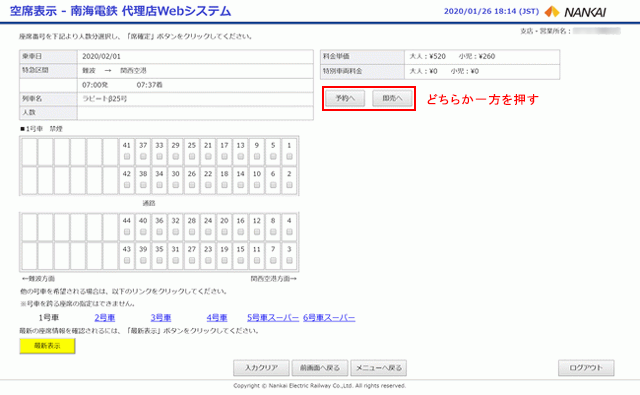Tick seat 40 checkbox
Viewport: 640px width, 395px height.
(x=143, y=232)
